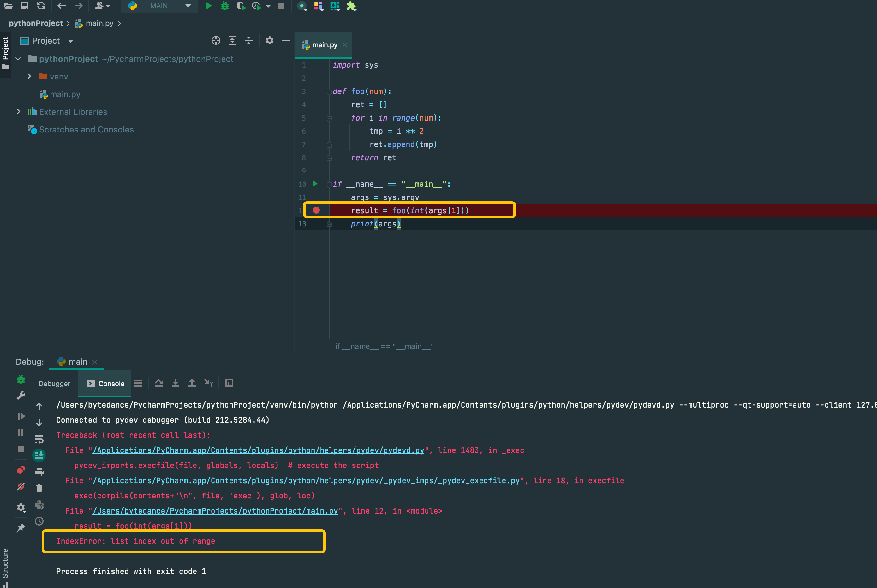877x588 pixels.
Task: Toggle scroll to end of console
Action: click(39, 456)
